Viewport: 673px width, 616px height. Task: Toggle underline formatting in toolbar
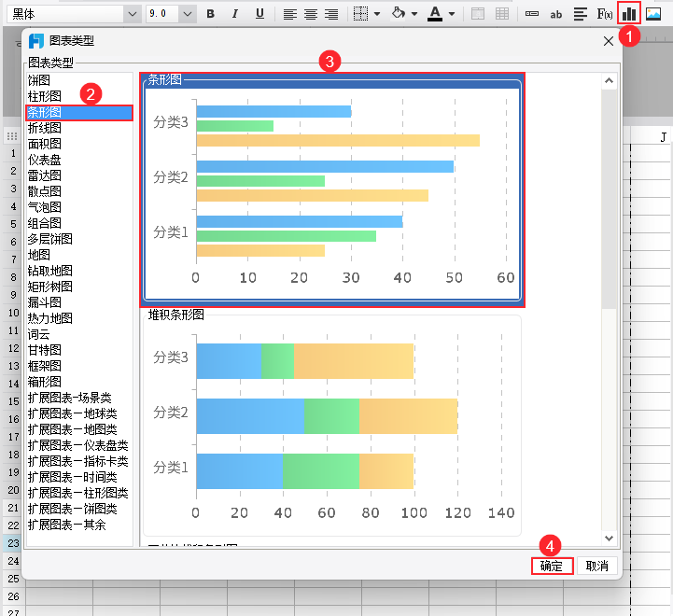259,14
